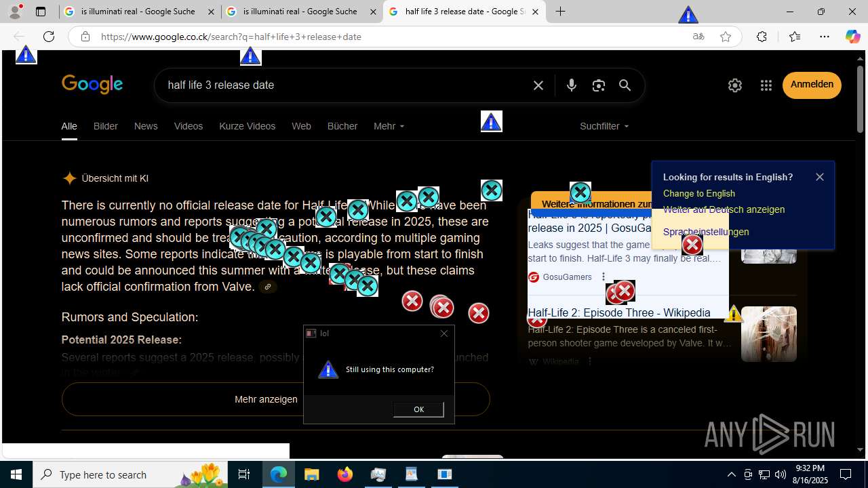Open notification center icon

[x=846, y=474]
